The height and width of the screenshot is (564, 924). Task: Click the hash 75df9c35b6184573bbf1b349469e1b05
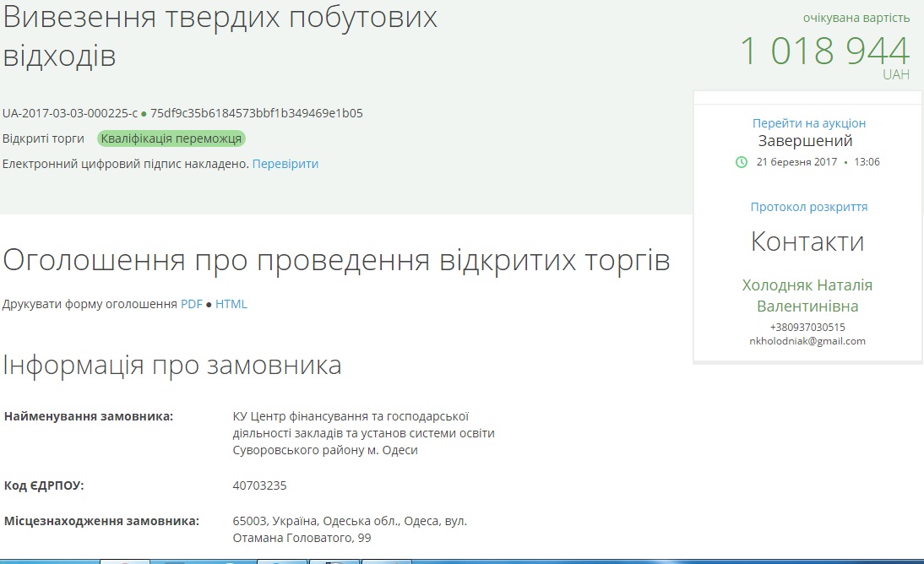257,113
